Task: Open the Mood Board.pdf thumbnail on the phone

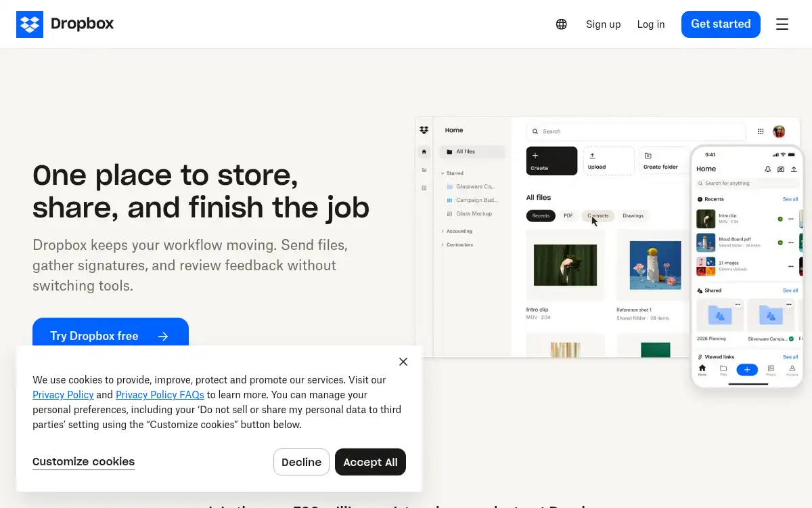Action: (x=706, y=242)
